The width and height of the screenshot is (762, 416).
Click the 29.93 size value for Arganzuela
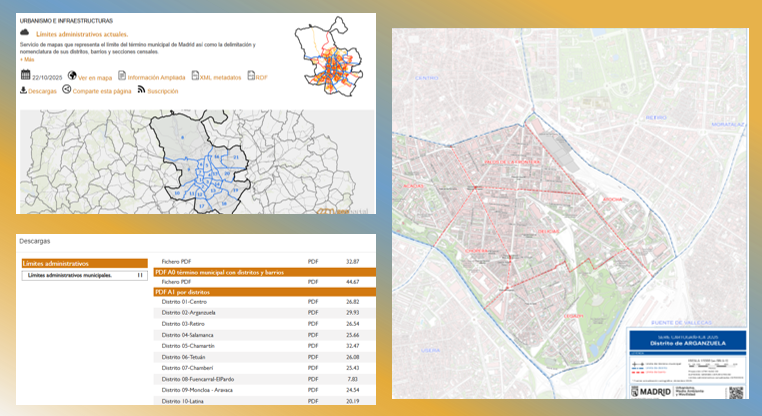[352, 312]
